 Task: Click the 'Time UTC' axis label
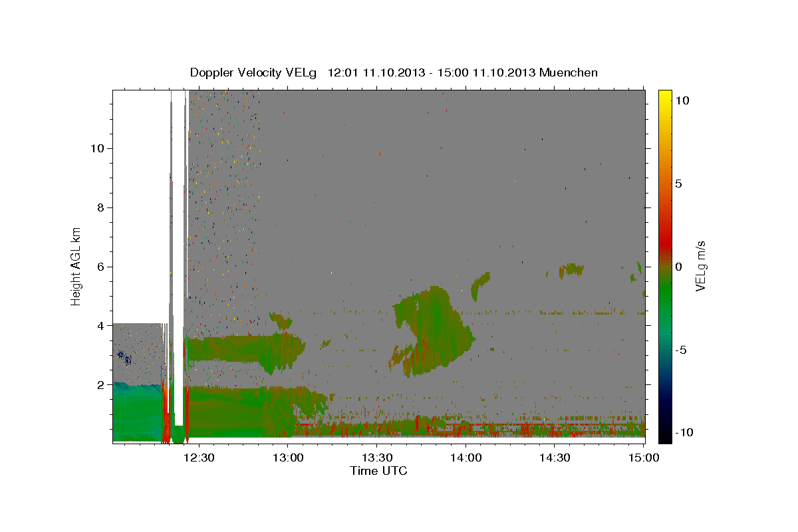tap(378, 471)
